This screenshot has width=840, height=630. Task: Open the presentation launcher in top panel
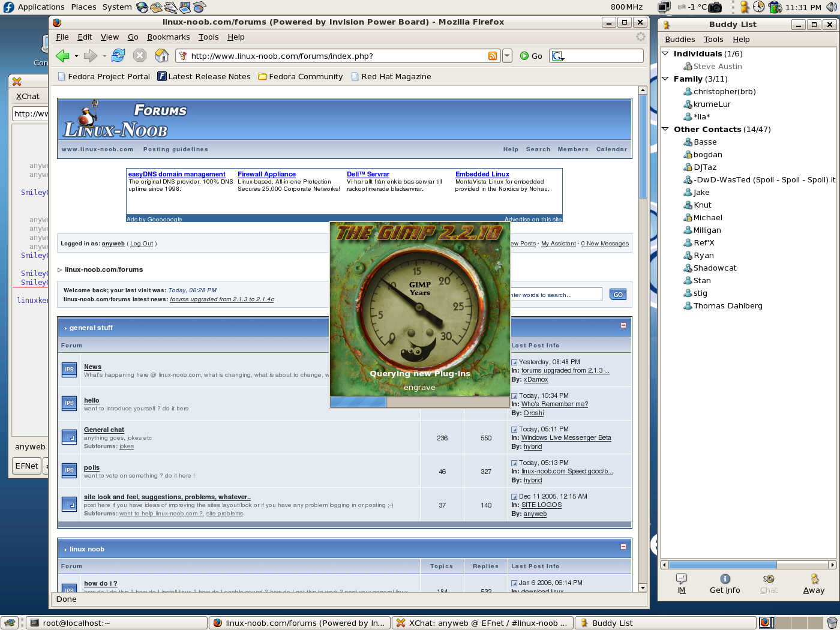click(185, 7)
